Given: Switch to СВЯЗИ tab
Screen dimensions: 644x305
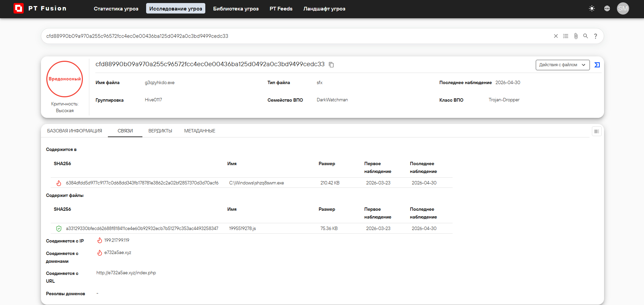Looking at the screenshot, I should [125, 131].
